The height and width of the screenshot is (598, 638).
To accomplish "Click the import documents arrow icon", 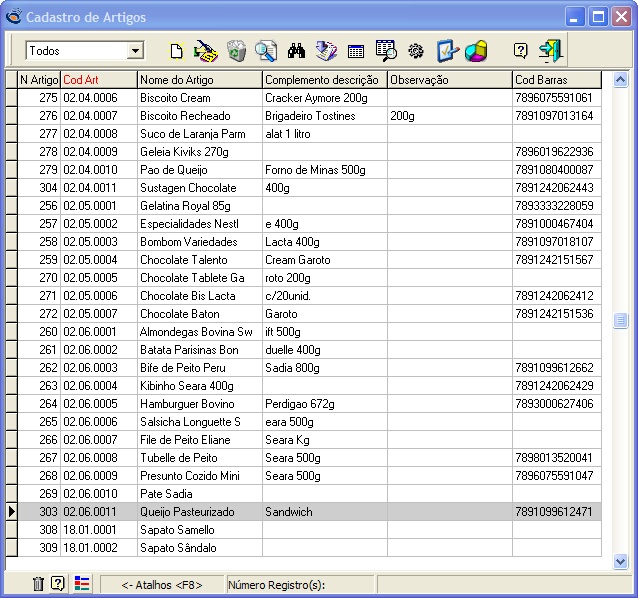I will (326, 51).
